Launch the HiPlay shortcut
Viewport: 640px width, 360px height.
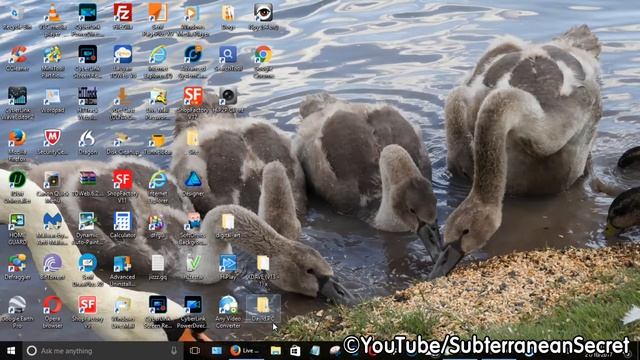(x=228, y=267)
